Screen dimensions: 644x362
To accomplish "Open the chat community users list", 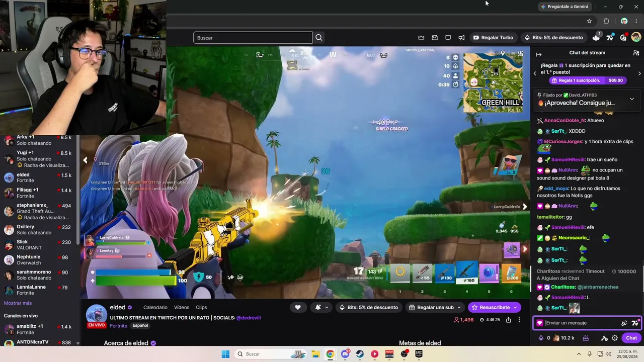I will click(x=636, y=53).
